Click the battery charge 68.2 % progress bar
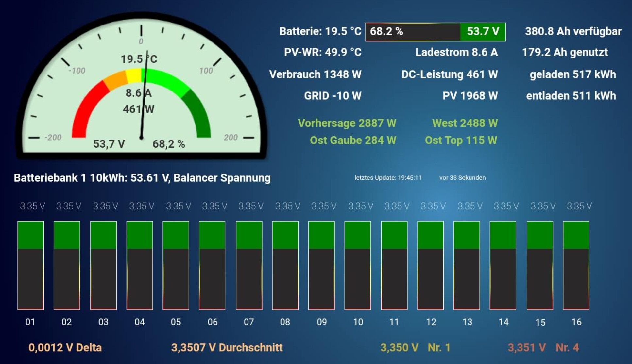This screenshot has height=364, width=632. coord(413,32)
